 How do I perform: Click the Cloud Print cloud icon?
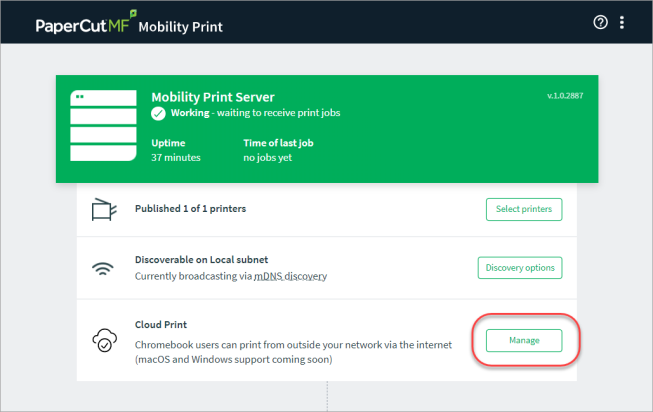[x=105, y=340]
